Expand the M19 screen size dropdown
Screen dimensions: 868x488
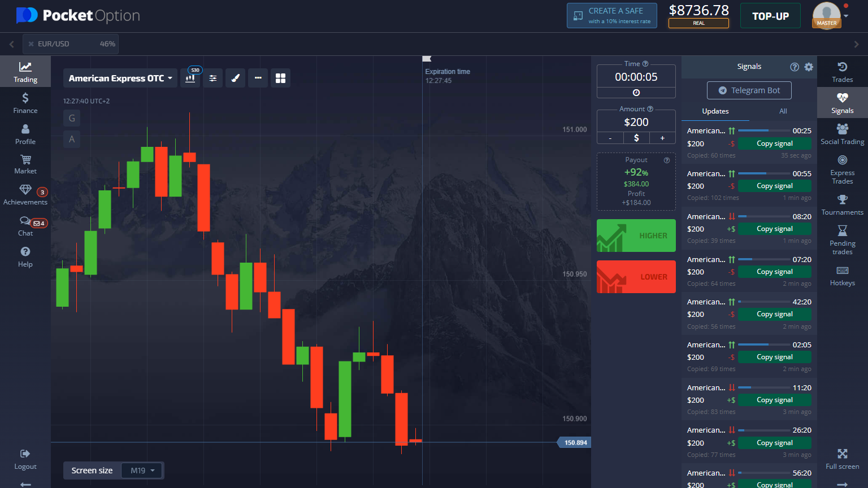pyautogui.click(x=142, y=470)
